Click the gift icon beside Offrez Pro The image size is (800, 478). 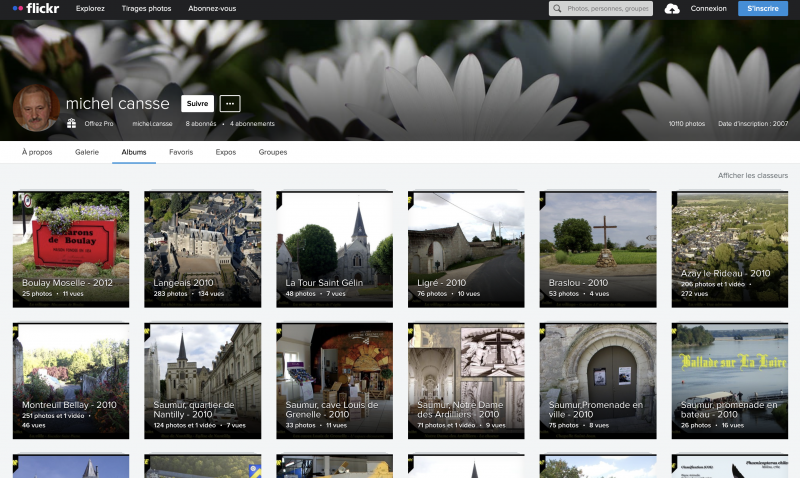pyautogui.click(x=72, y=123)
